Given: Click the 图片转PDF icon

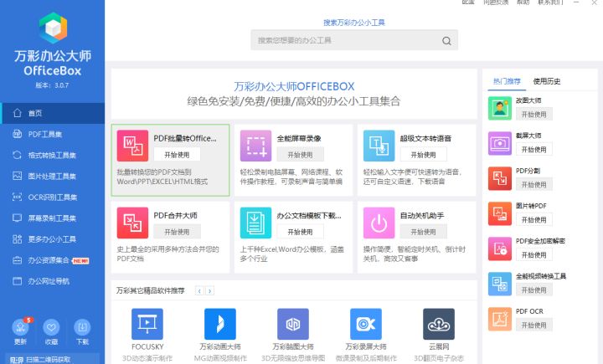Looking at the screenshot, I should pyautogui.click(x=499, y=213).
